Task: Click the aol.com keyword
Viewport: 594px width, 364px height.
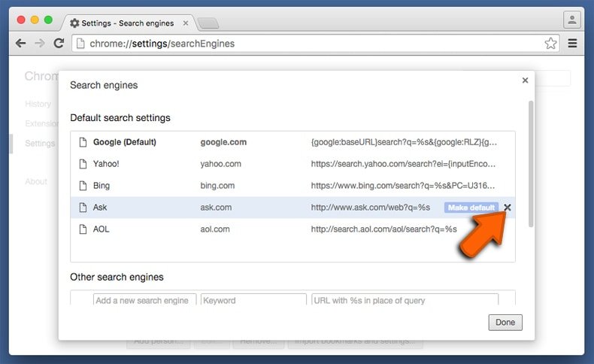Action: [215, 229]
